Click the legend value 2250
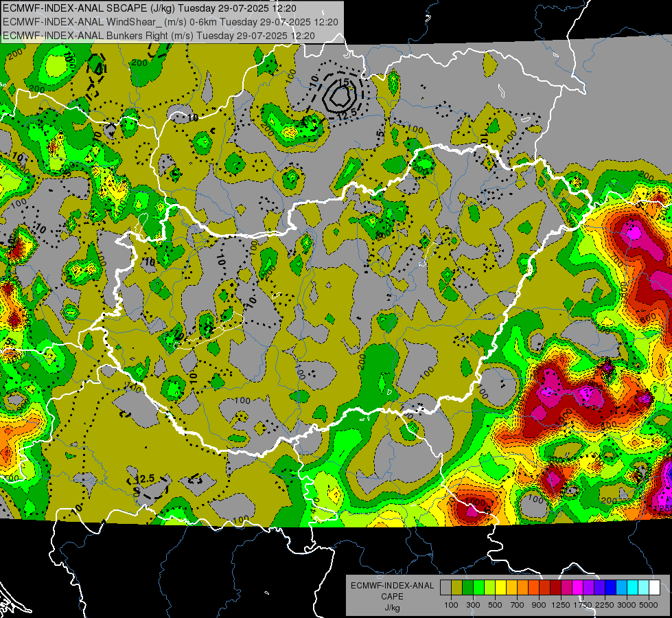This screenshot has width=672, height=618. (x=605, y=605)
